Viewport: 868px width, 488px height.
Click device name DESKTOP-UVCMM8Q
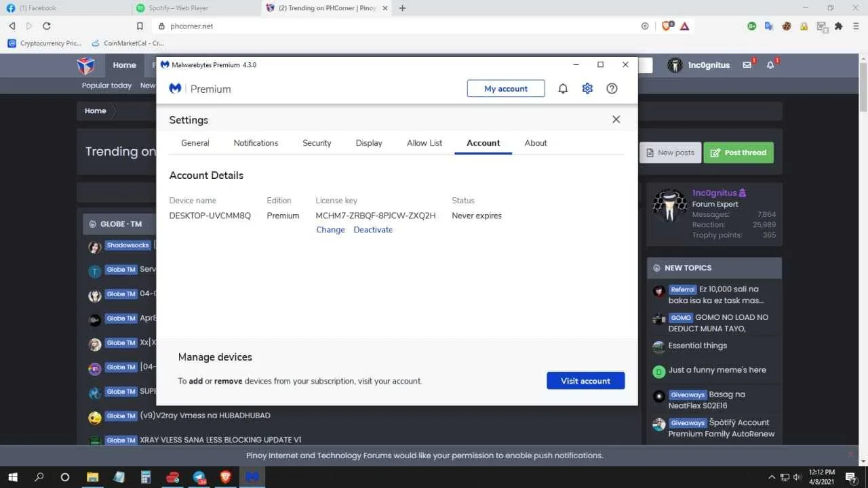[x=210, y=216]
